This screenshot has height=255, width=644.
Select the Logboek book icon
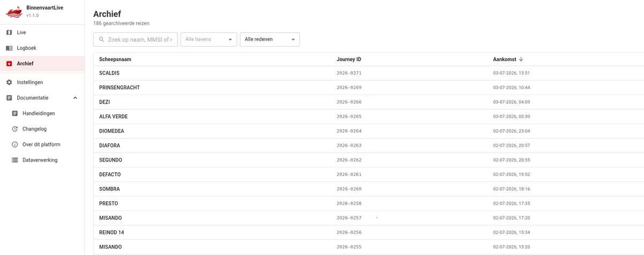coord(9,48)
